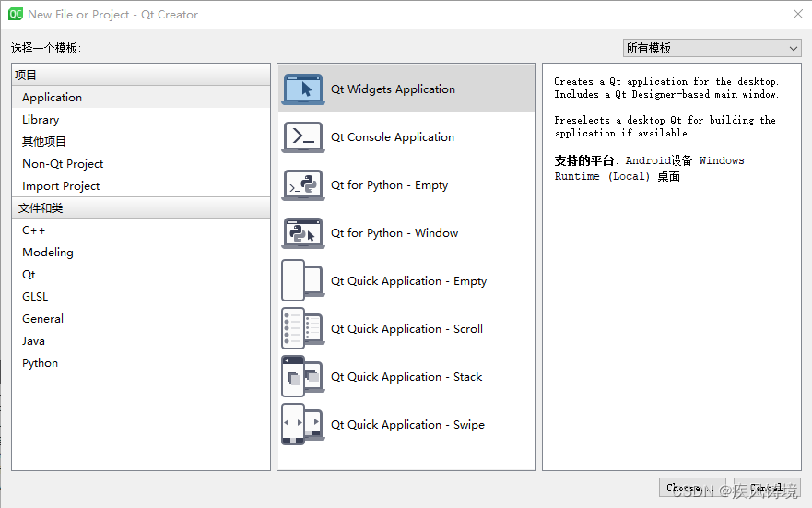Click the Choose... button
This screenshot has width=812, height=508.
pyautogui.click(x=692, y=488)
